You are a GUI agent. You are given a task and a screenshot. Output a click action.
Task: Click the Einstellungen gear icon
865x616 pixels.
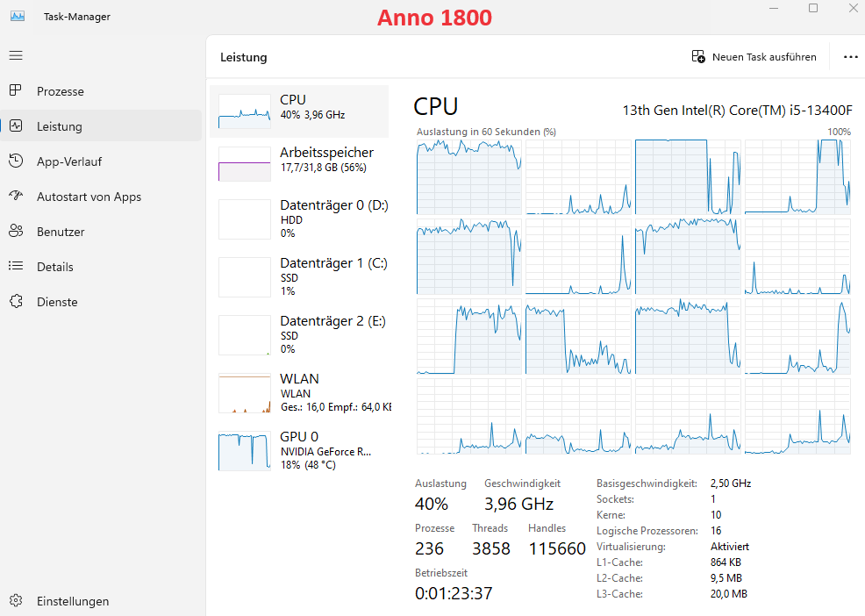(16, 600)
